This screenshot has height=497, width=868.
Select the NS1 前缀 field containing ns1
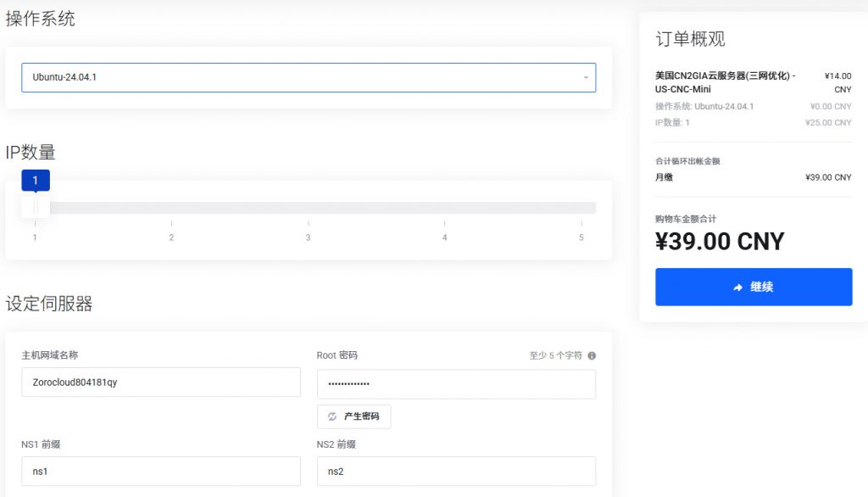click(x=161, y=471)
